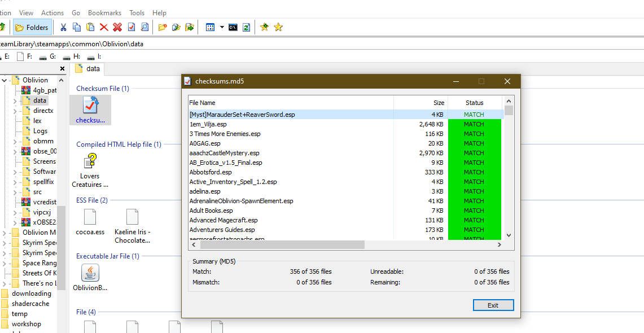Open the View menu

click(27, 13)
